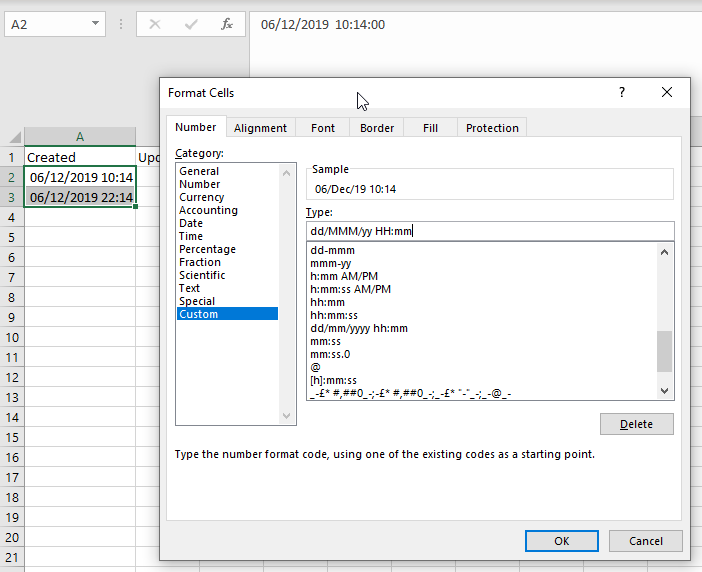Select column A header
702x572 pixels.
[80, 137]
